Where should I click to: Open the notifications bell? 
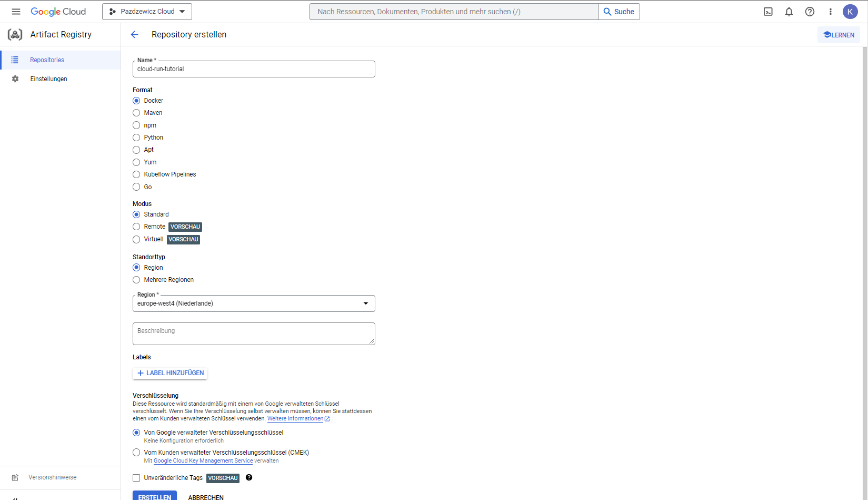789,12
